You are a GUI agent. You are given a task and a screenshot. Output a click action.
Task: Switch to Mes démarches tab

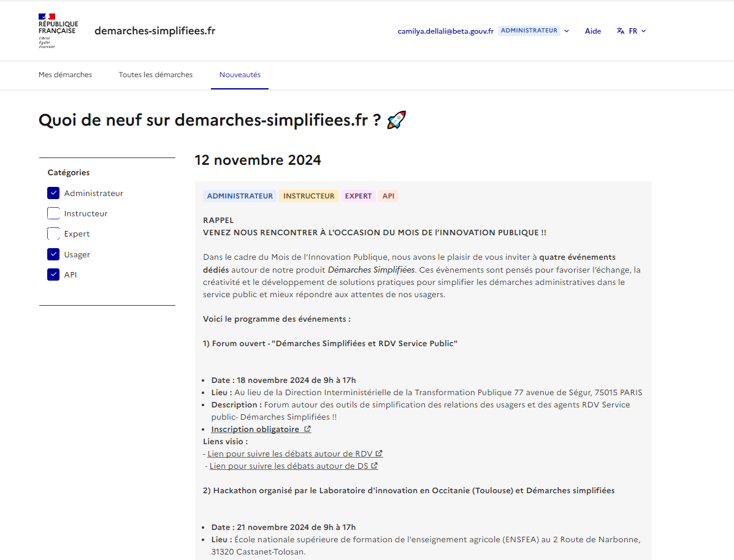point(65,75)
